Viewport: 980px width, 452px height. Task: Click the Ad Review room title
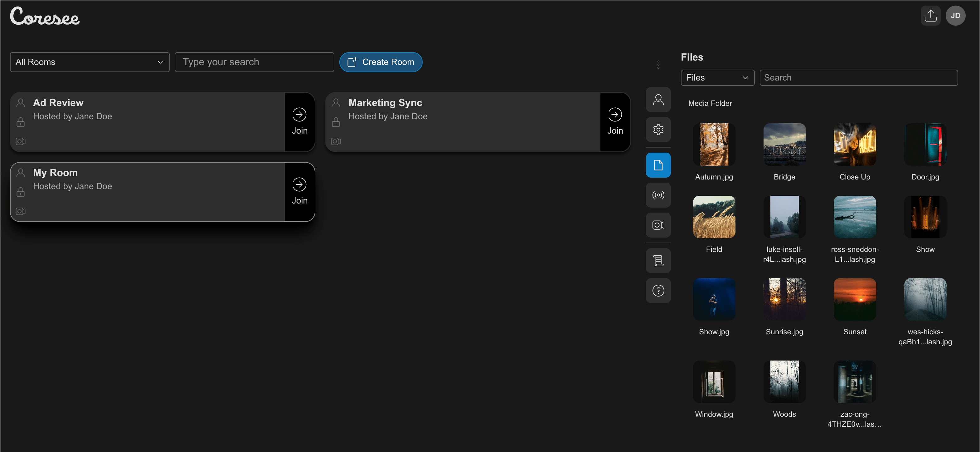pos(58,103)
